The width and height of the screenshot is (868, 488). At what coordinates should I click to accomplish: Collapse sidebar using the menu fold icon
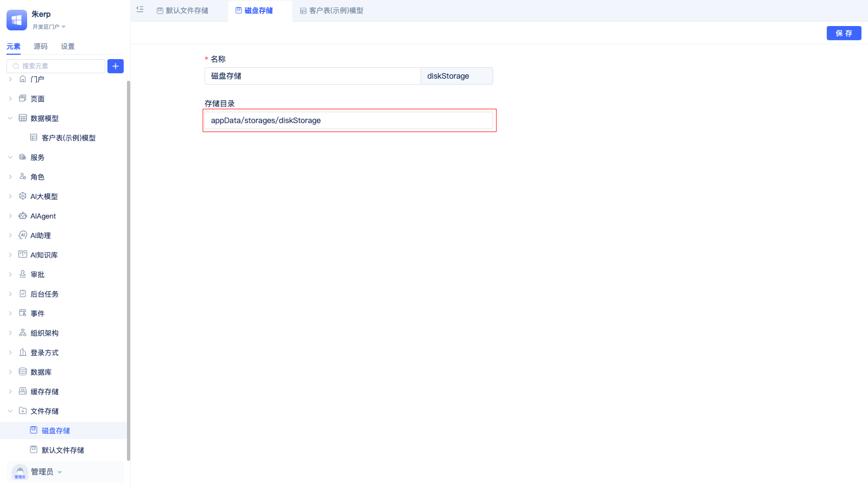tap(140, 10)
